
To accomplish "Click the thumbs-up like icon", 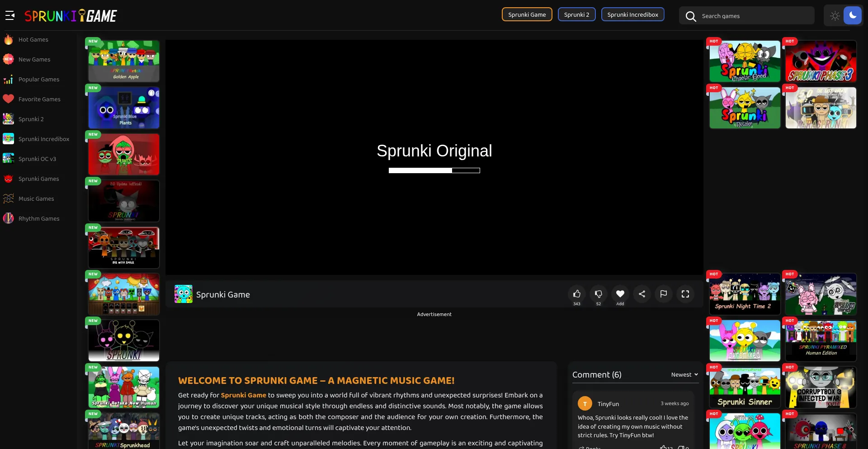I will coord(576,294).
